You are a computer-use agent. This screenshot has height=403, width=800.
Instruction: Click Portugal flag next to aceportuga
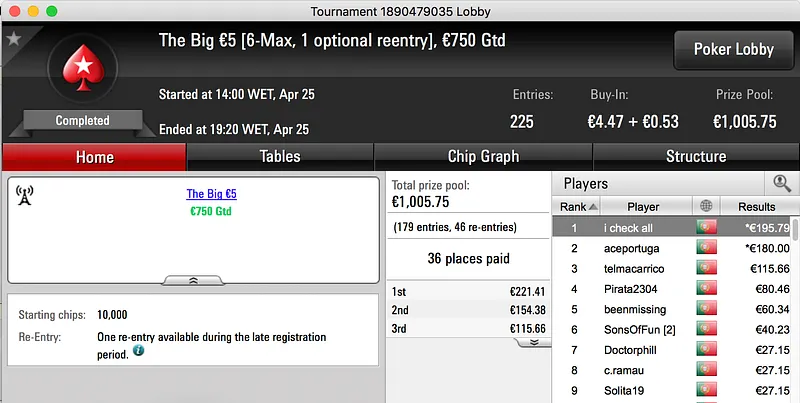pyautogui.click(x=707, y=248)
